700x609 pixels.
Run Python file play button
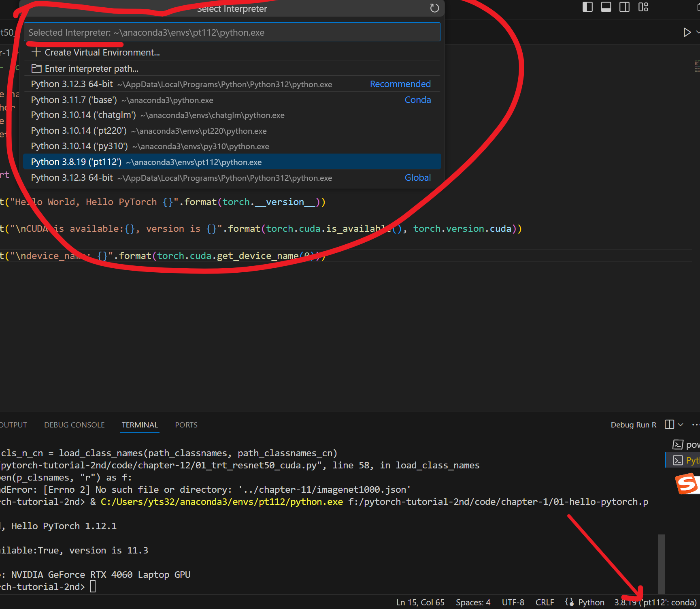coord(687,32)
